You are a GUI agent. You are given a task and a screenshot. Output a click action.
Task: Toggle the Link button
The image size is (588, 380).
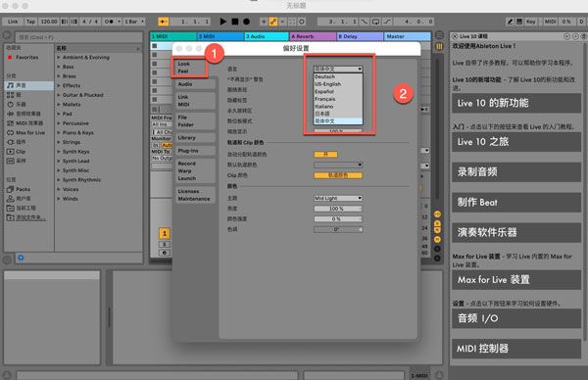pyautogui.click(x=13, y=22)
